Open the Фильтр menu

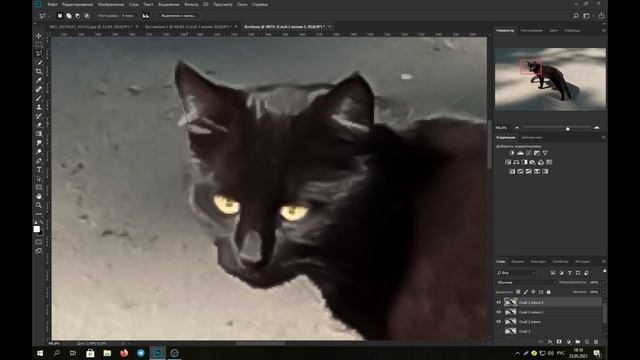[191, 4]
